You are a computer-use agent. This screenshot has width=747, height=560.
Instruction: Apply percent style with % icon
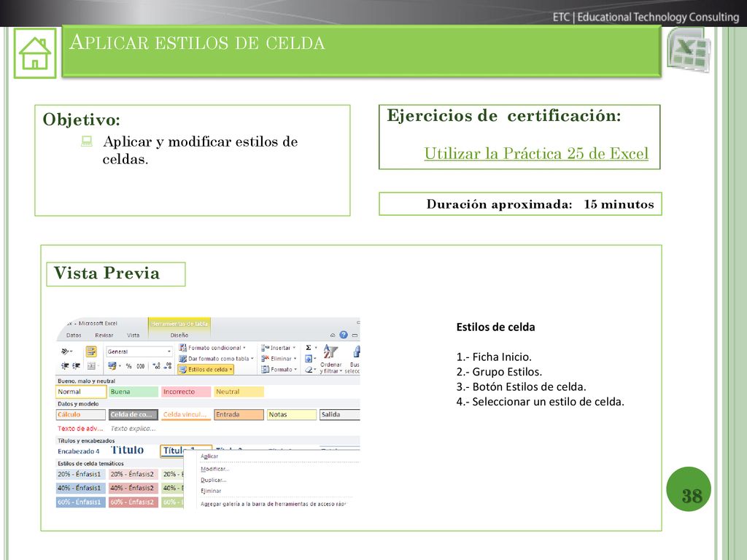128,366
